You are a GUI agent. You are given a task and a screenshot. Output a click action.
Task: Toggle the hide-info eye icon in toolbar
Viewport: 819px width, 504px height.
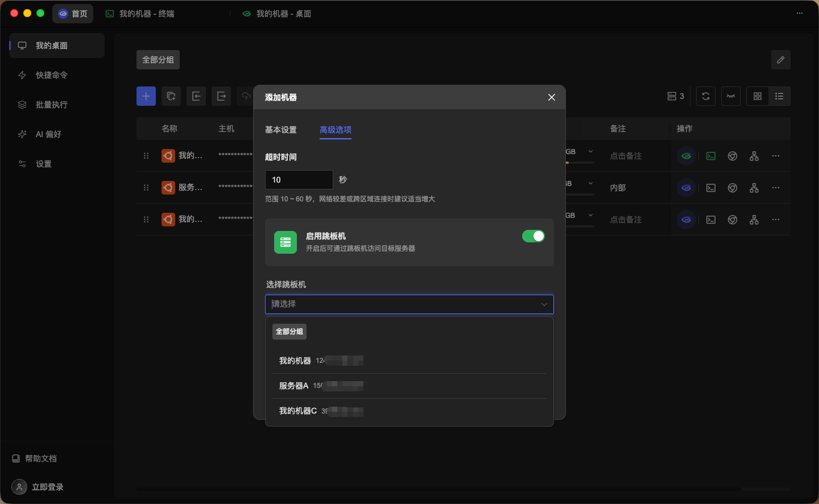point(731,96)
